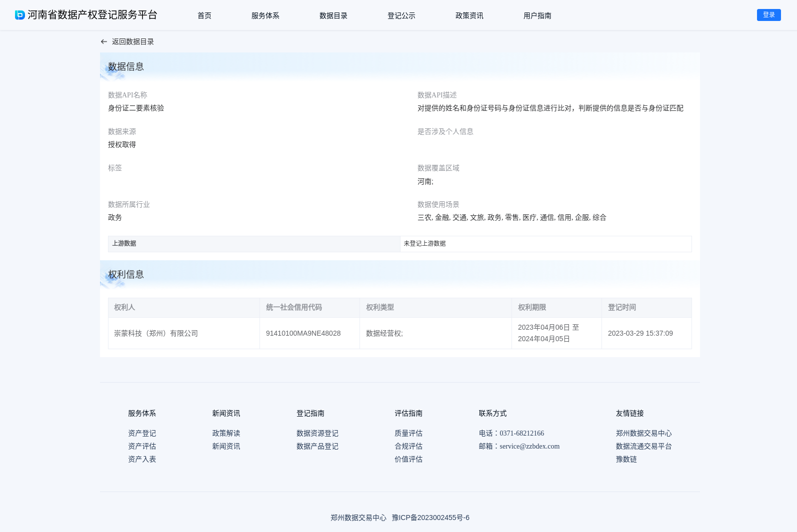This screenshot has height=532, width=797.
Task: Open footer link 合规评估
Action: [x=408, y=446]
